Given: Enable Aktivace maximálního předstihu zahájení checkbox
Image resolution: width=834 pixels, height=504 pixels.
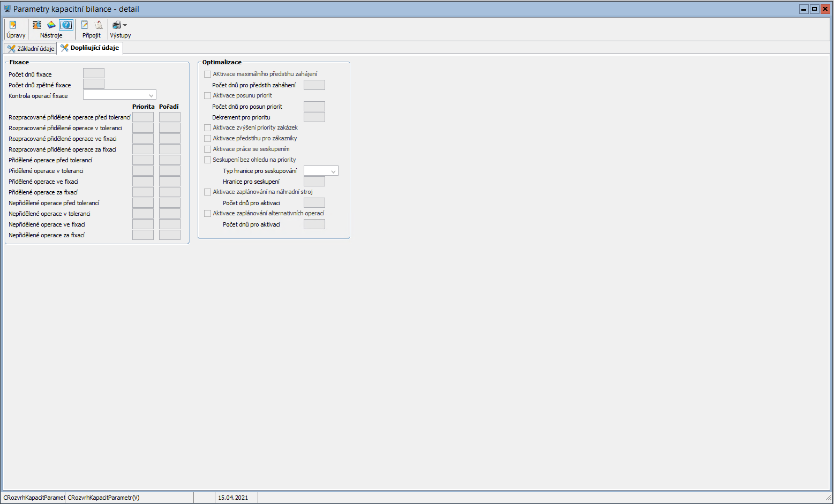Looking at the screenshot, I should [x=208, y=74].
